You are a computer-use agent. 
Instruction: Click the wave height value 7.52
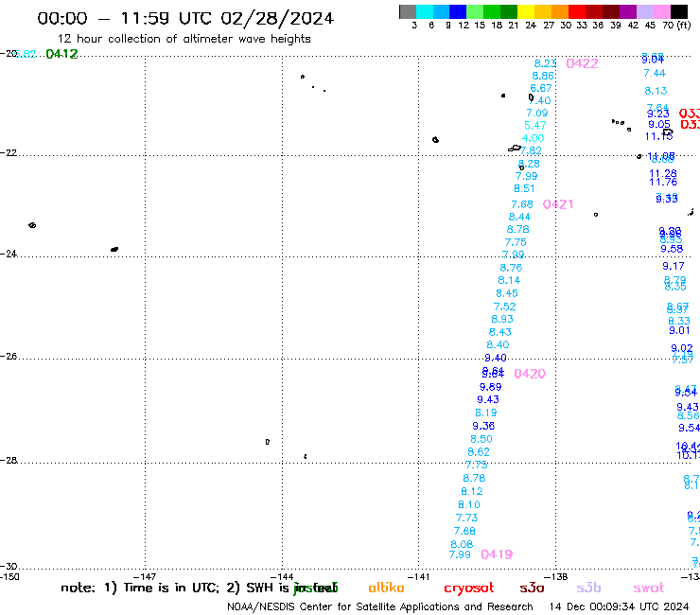pos(505,307)
